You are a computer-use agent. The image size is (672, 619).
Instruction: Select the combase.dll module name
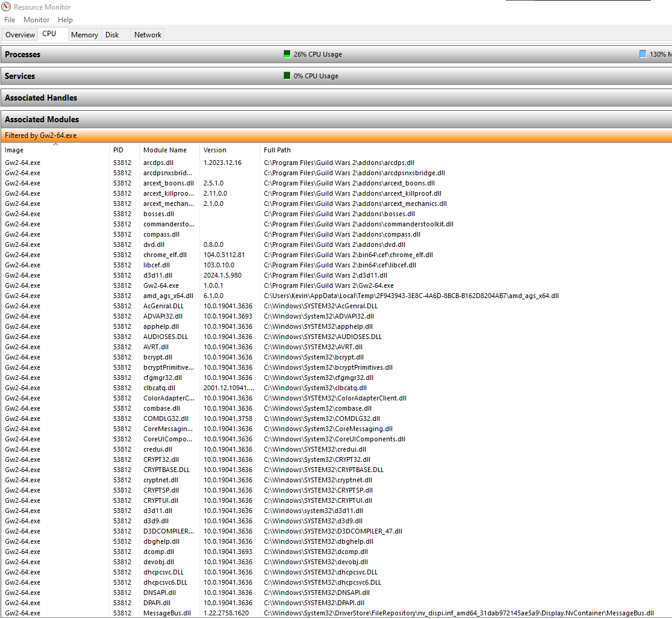coord(161,408)
